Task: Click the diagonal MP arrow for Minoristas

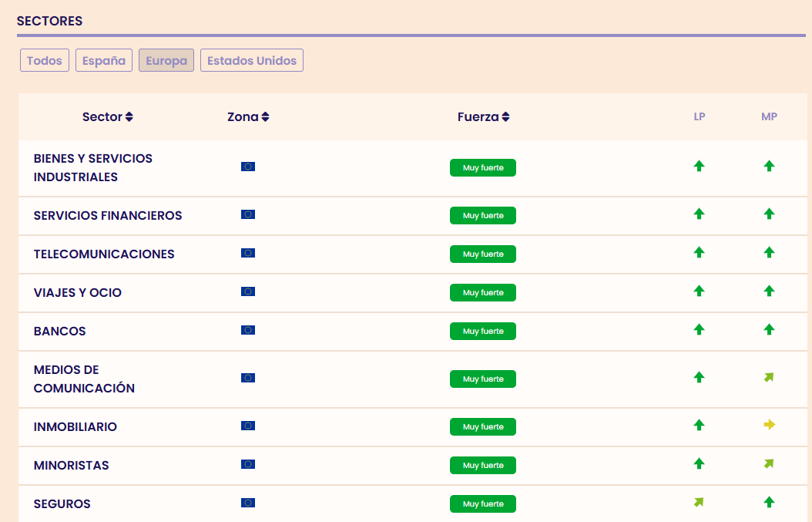Action: [x=769, y=464]
